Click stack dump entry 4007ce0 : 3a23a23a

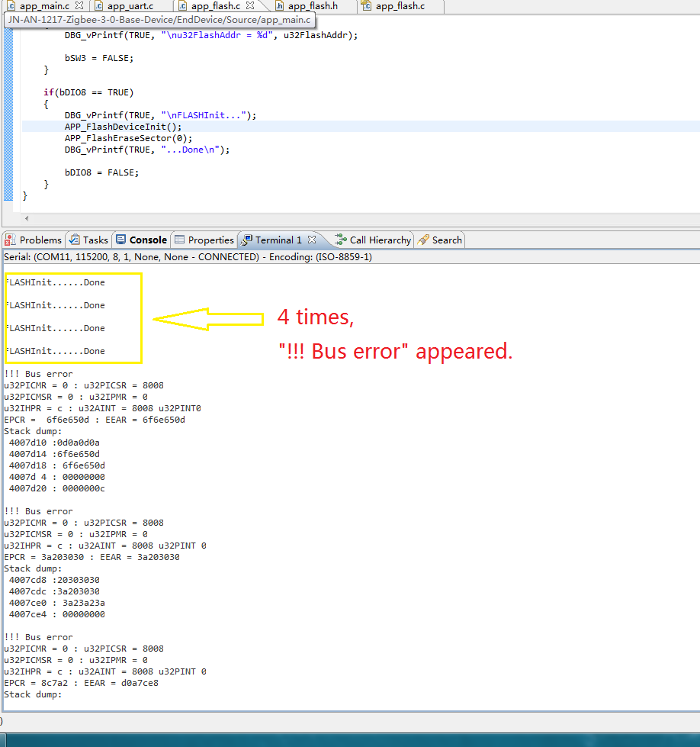coord(56,603)
